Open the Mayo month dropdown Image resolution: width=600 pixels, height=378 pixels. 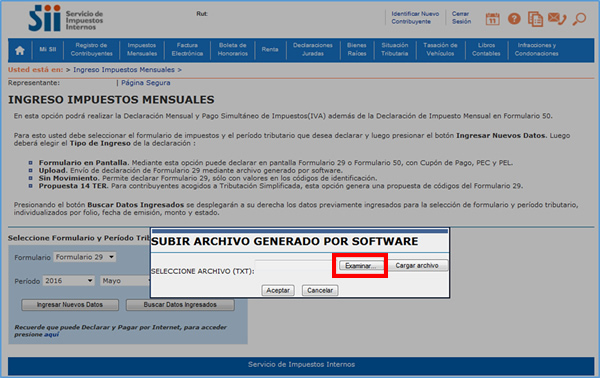[x=126, y=281]
